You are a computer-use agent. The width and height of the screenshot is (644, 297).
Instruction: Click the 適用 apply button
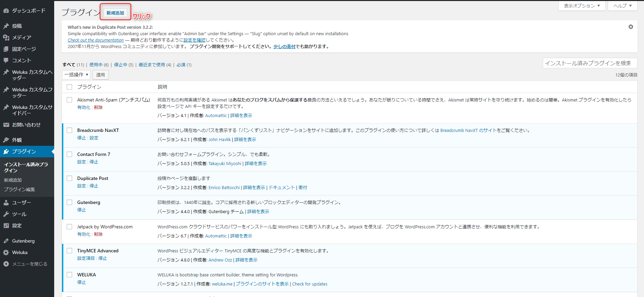click(101, 75)
